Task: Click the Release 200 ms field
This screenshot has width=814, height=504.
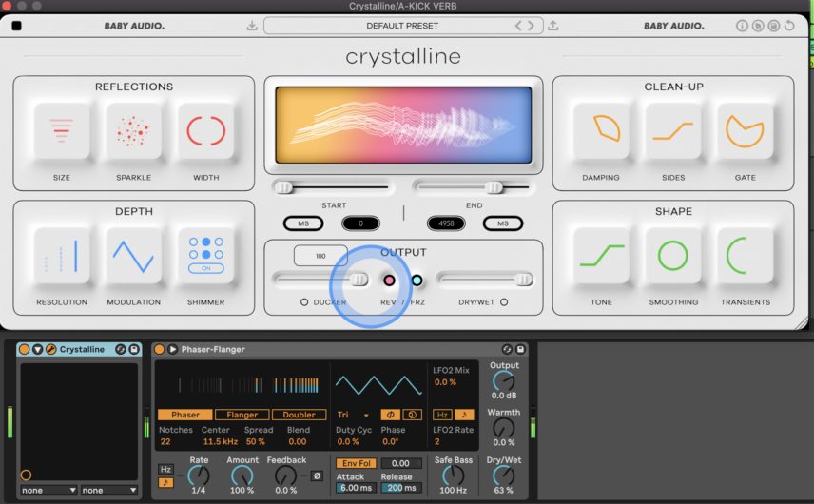Action: point(401,488)
